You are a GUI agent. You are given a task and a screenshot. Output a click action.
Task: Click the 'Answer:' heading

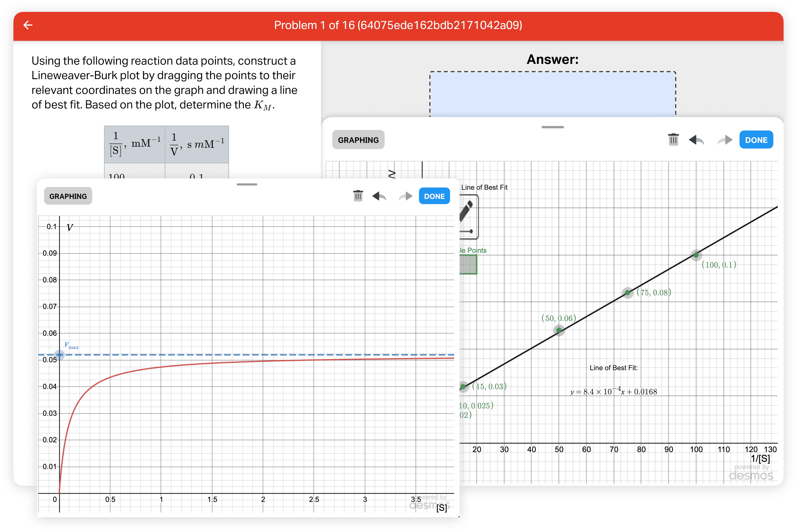pos(553,59)
